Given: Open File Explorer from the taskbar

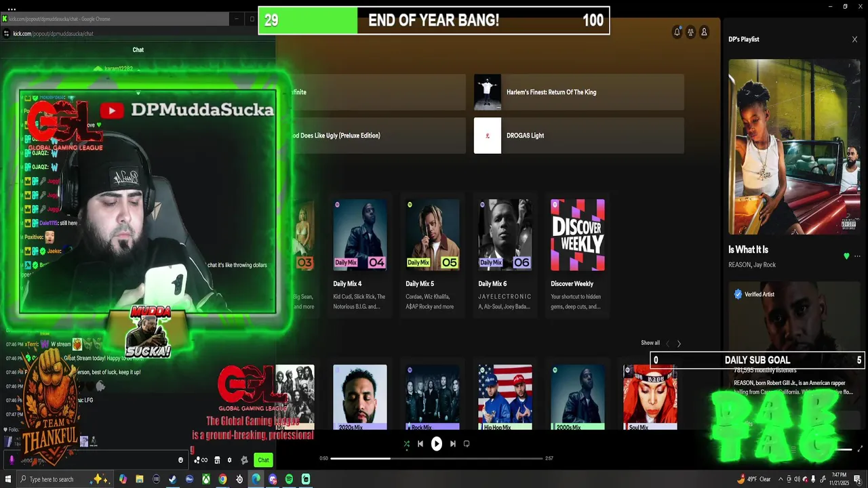Looking at the screenshot, I should (140, 479).
